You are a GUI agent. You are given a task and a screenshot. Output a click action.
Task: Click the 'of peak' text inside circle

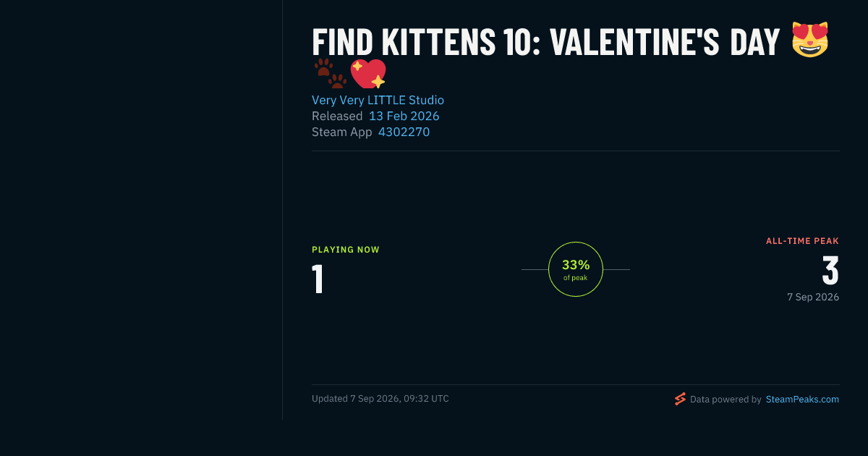[576, 278]
